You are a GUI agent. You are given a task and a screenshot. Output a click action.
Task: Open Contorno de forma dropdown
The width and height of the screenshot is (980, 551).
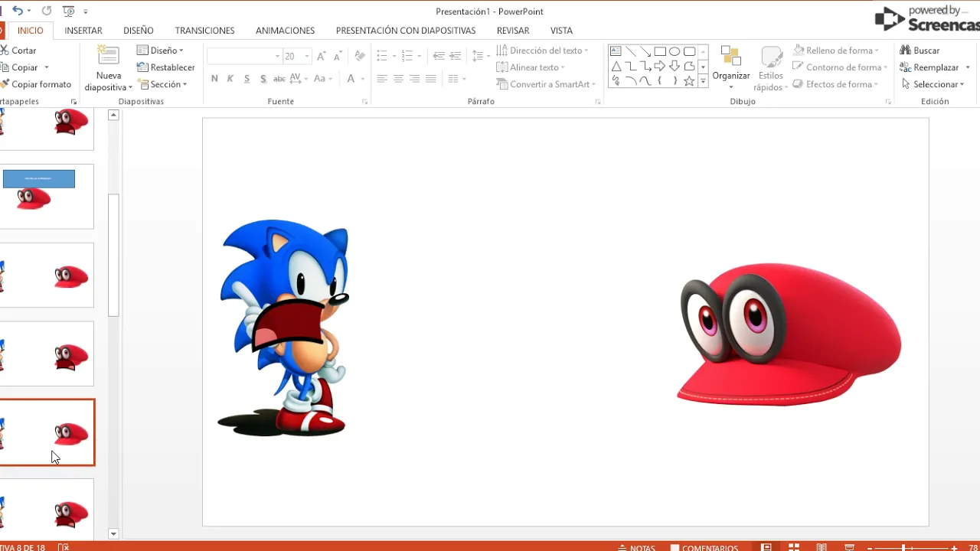point(840,67)
